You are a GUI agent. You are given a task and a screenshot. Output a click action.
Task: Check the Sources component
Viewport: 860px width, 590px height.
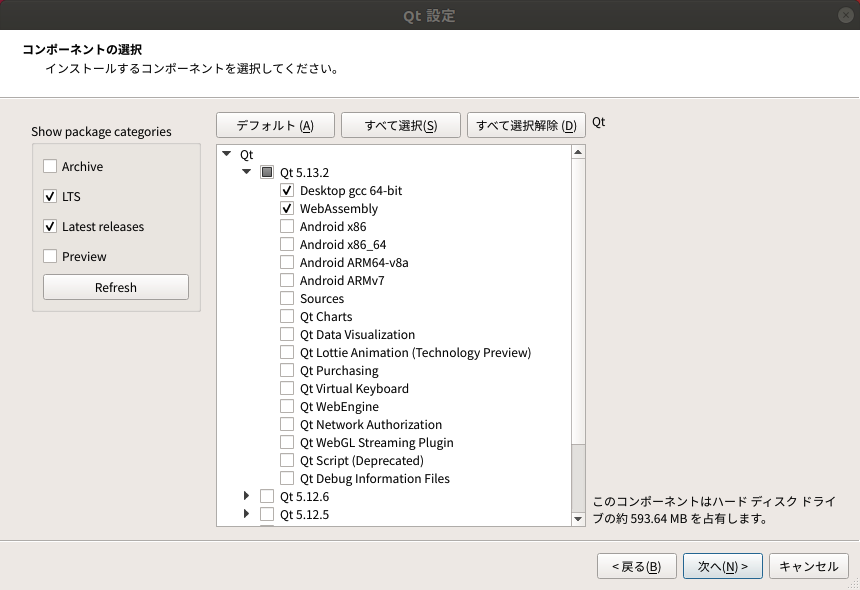pos(287,298)
